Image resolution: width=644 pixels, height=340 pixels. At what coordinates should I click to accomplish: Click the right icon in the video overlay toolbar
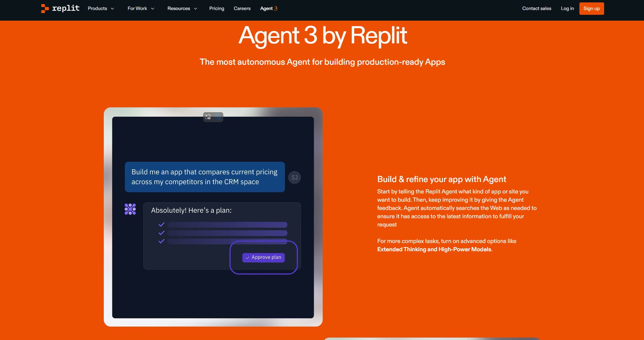(x=218, y=117)
